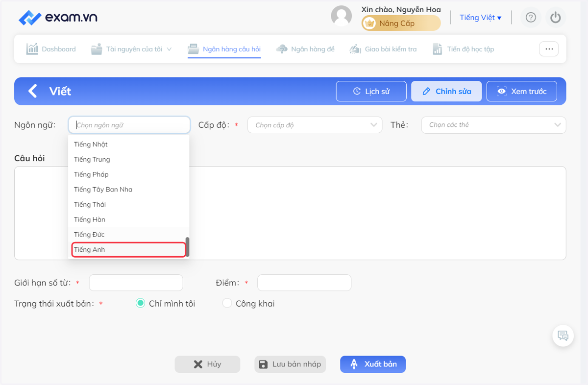Screen dimensions: 588x385
Task: Click the Điểm score input field
Action: point(304,283)
